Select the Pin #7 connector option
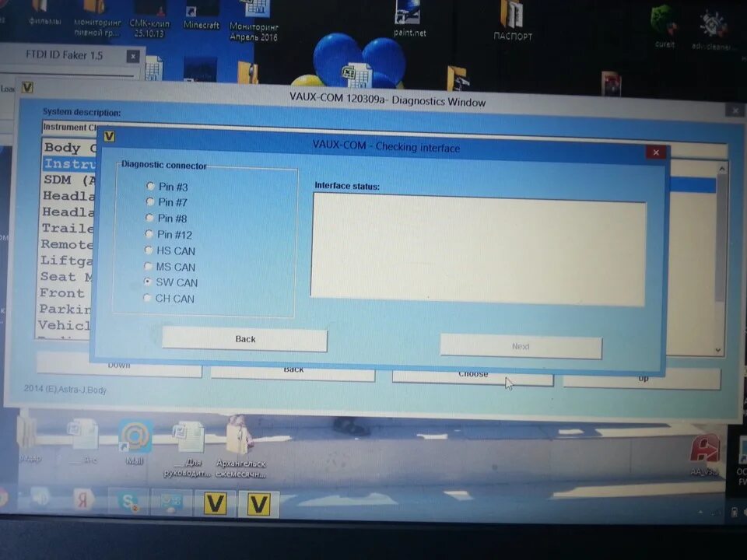The width and height of the screenshot is (747, 560). tap(150, 202)
